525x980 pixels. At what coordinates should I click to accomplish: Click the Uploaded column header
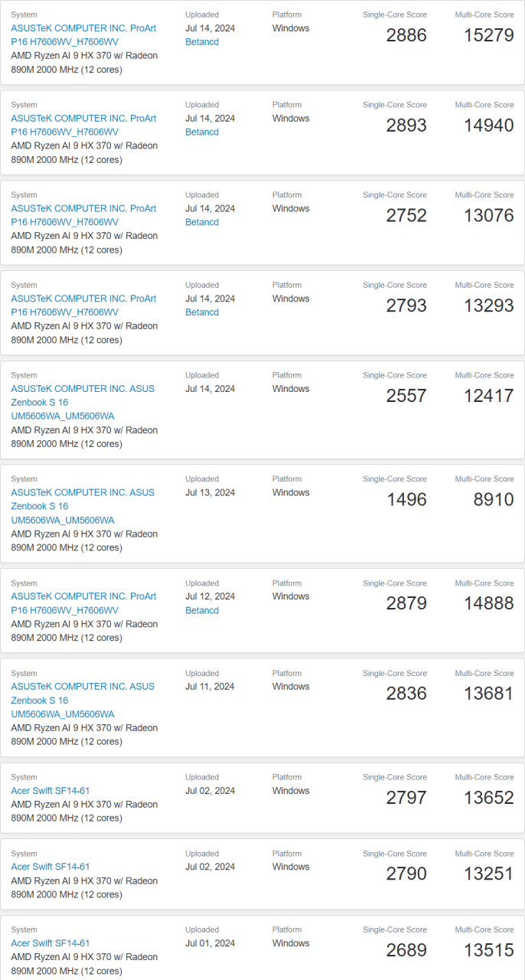(x=201, y=14)
